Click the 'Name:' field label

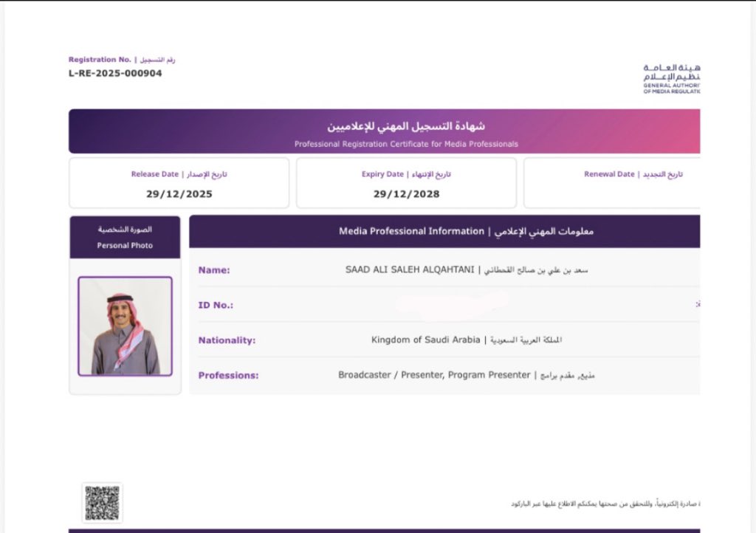coord(214,270)
